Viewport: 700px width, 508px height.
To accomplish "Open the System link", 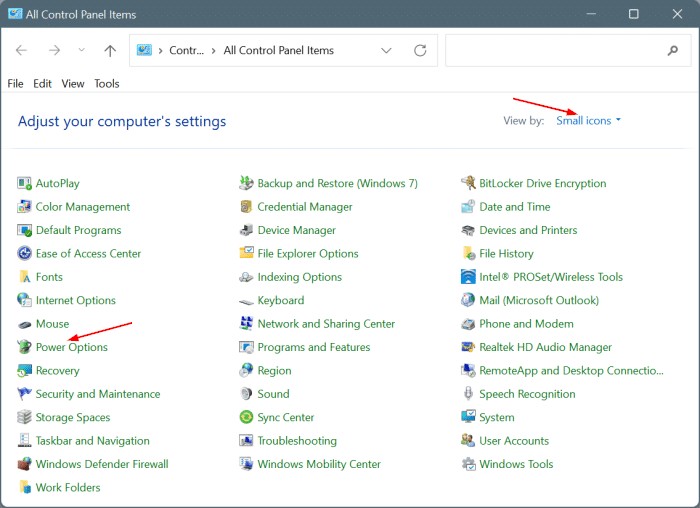I will click(496, 417).
